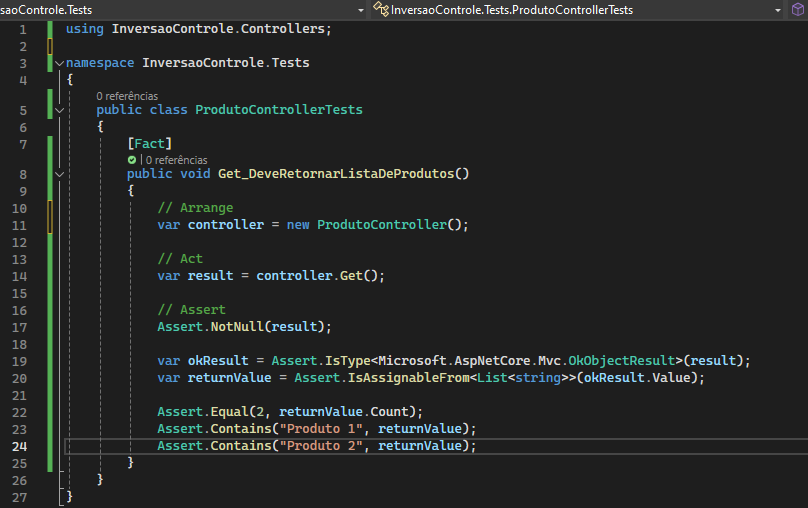Click 'Assert.Equal(2, returnValue.Count)' line
Image resolution: width=808 pixels, height=508 pixels.
coord(290,412)
